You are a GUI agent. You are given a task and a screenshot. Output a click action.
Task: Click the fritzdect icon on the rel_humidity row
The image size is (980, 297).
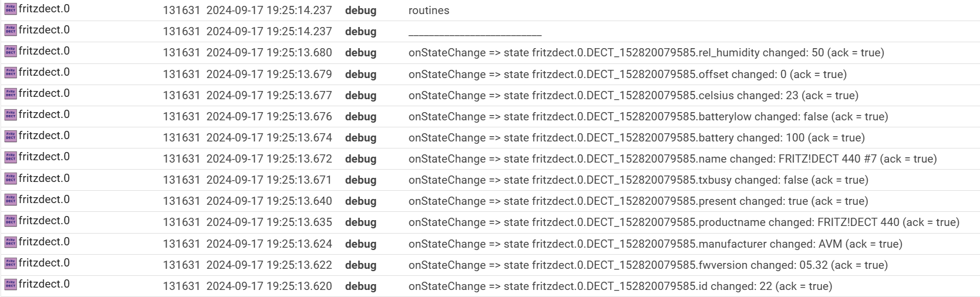click(x=10, y=51)
